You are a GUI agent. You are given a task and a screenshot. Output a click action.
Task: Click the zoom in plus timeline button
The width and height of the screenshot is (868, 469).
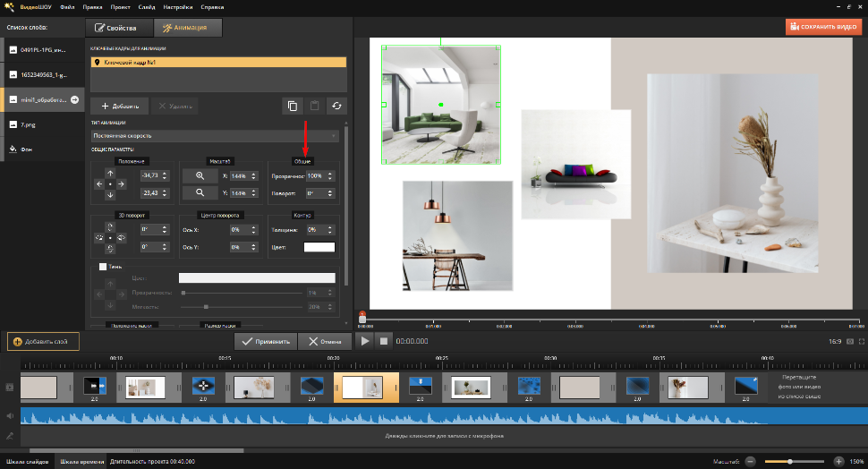coord(838,461)
